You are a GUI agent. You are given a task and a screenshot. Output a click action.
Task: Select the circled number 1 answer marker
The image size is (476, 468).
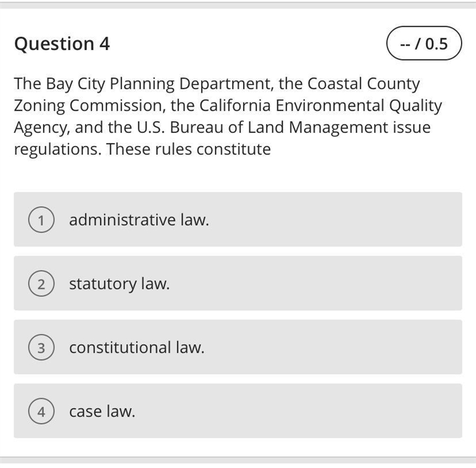41,220
